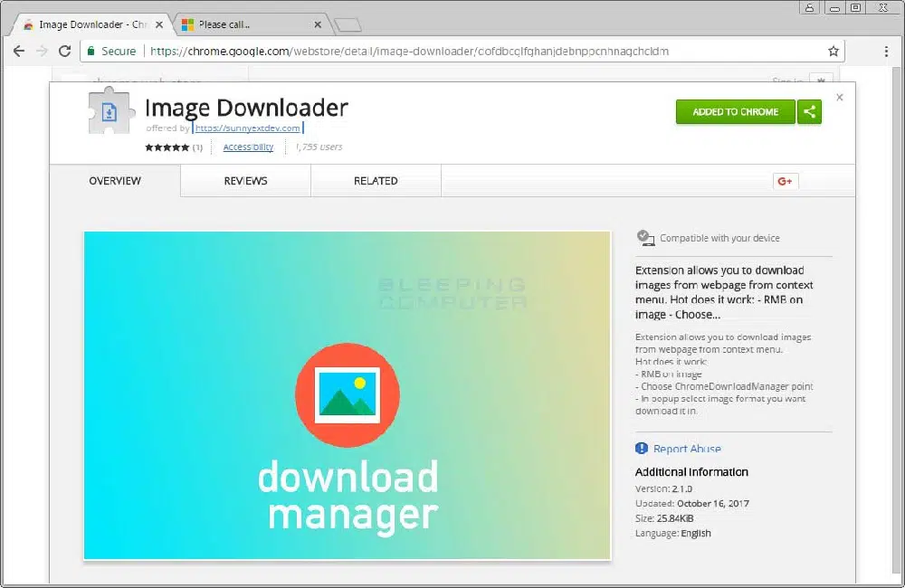The width and height of the screenshot is (905, 588).
Task: Click the Report Abuse link
Action: pos(687,449)
